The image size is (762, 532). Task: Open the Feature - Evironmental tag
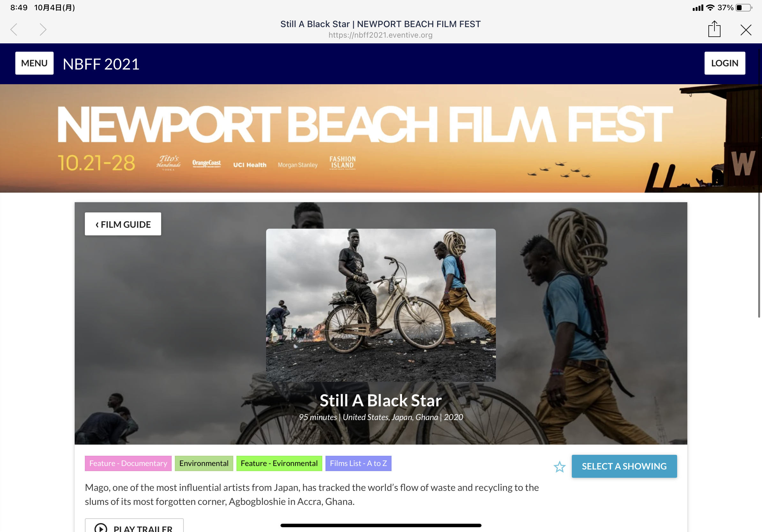click(279, 463)
